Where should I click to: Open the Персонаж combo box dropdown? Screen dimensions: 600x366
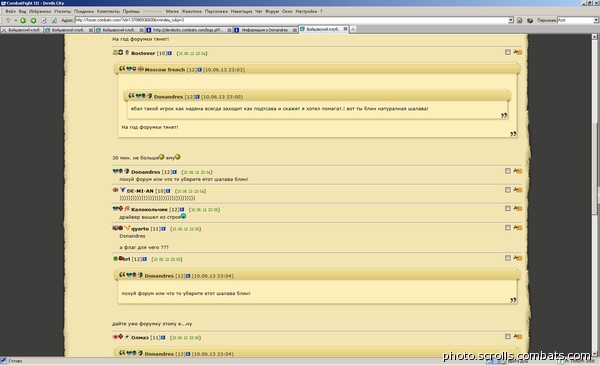coord(596,20)
